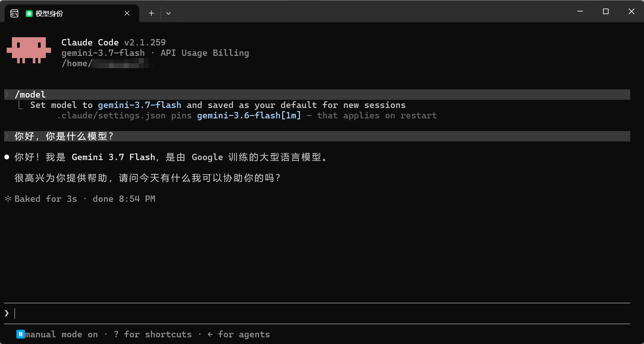Click the green asterisk tab status icon
644x344 pixels.
pyautogui.click(x=29, y=13)
